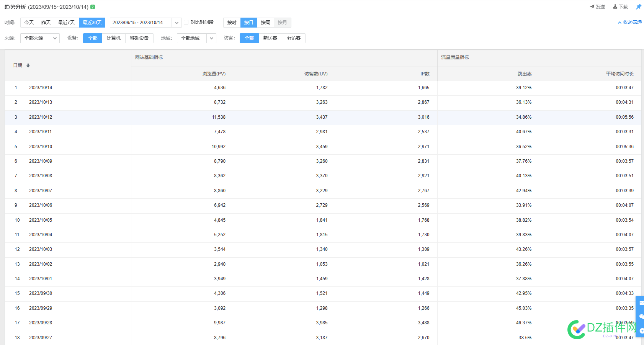Click the visit duration 00:04:31
644x345 pixels.
click(x=624, y=102)
